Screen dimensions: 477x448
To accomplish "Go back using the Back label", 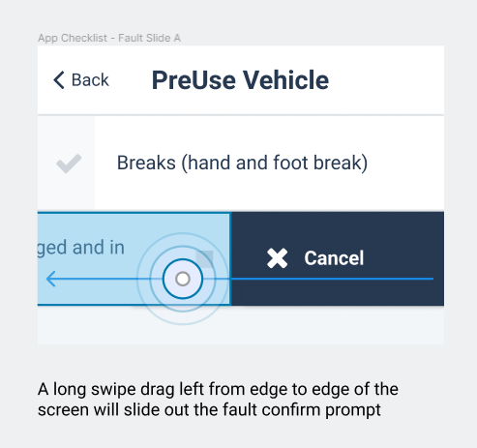I will (90, 80).
